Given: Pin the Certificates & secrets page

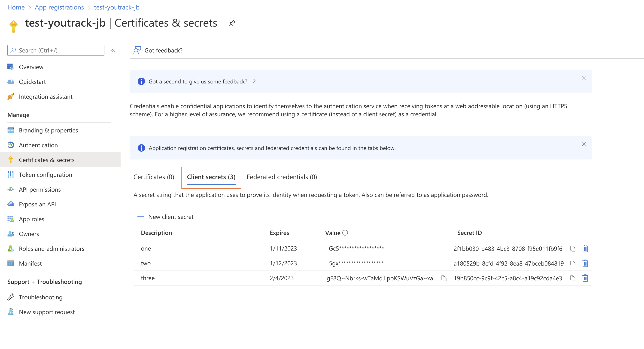Looking at the screenshot, I should 232,23.
